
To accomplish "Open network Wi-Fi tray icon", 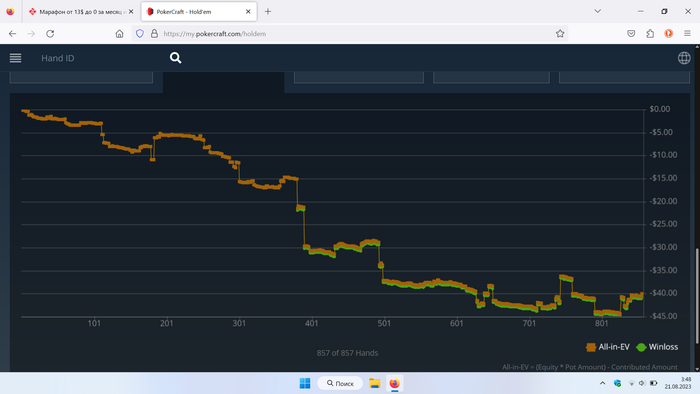I will pos(631,383).
